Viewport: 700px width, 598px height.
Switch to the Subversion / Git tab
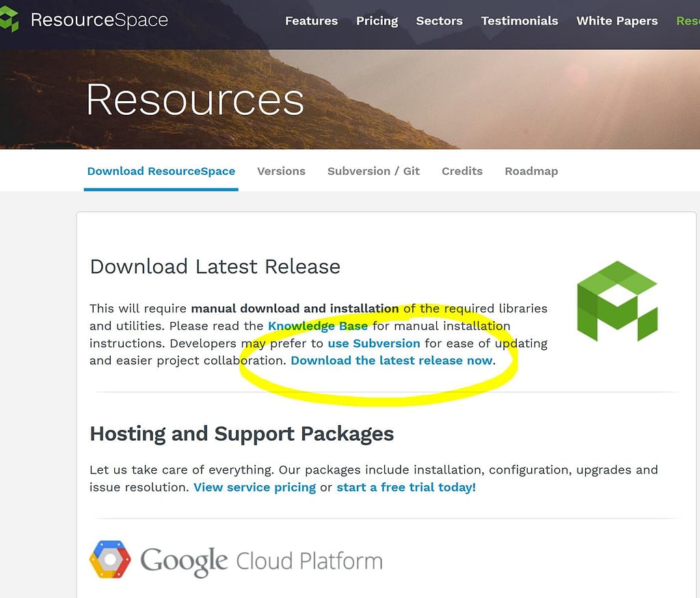pyautogui.click(x=374, y=172)
